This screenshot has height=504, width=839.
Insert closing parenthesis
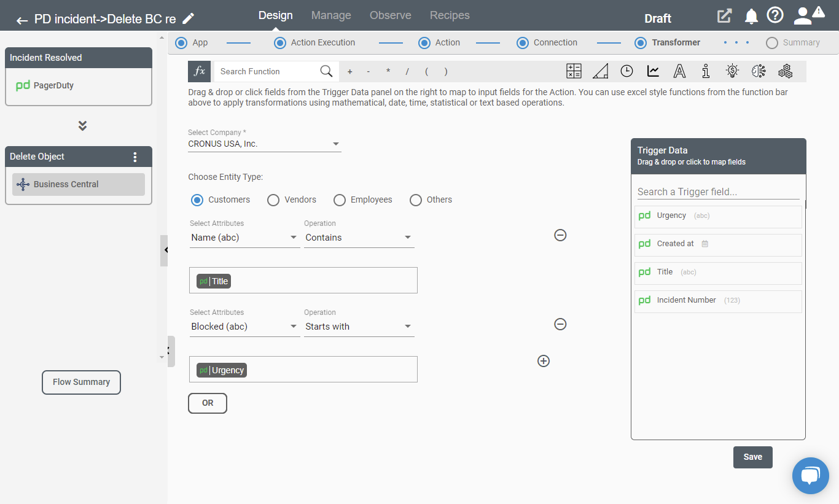tap(446, 72)
